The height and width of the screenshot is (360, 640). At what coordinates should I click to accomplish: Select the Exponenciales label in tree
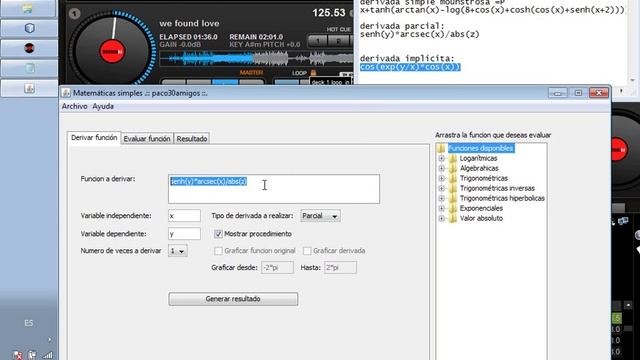point(481,208)
